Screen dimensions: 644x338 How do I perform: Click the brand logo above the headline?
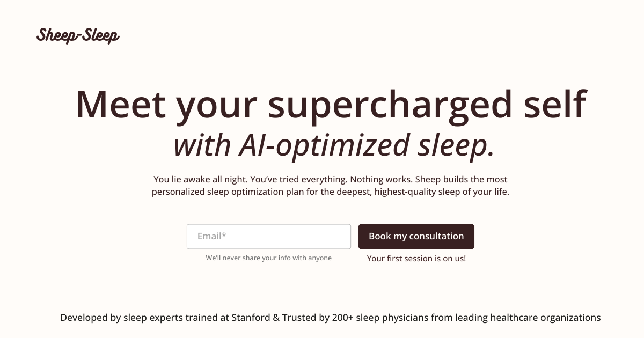[78, 35]
